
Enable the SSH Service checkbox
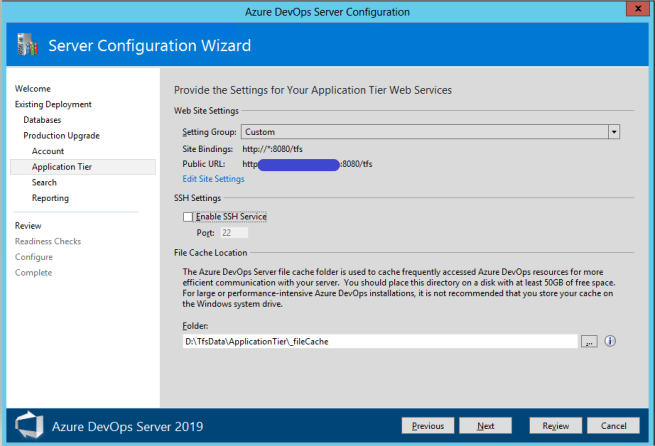pyautogui.click(x=188, y=217)
